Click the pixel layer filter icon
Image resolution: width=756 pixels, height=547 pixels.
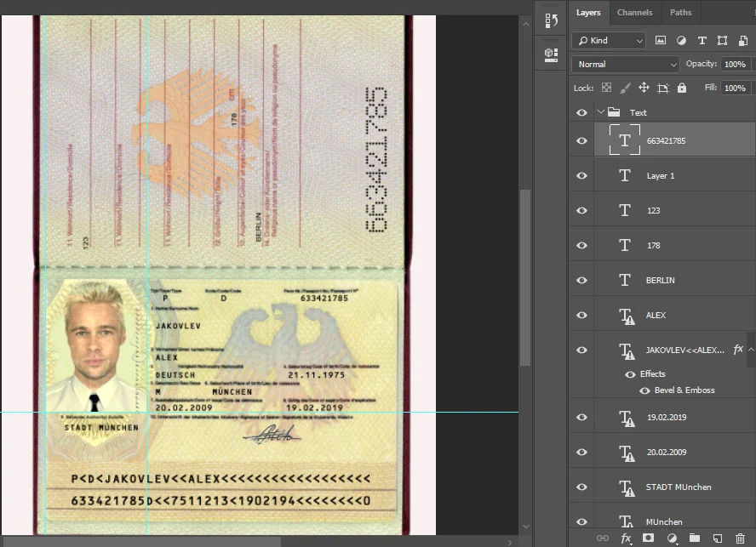pos(661,40)
